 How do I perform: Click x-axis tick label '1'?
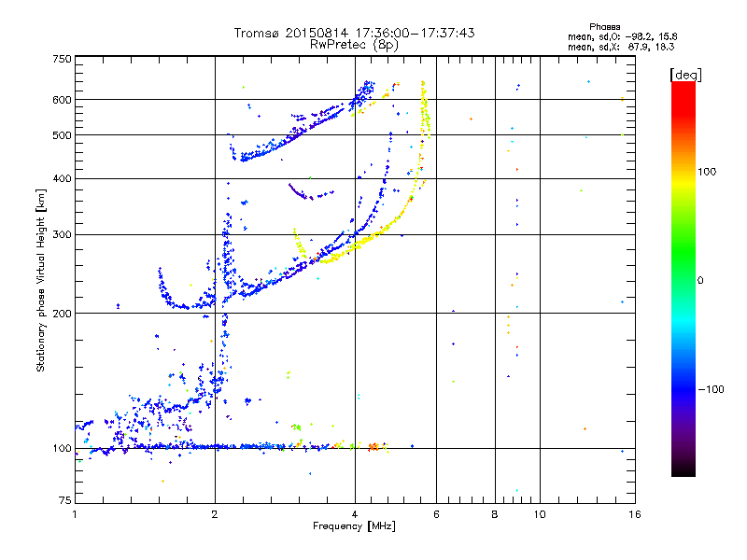point(75,514)
